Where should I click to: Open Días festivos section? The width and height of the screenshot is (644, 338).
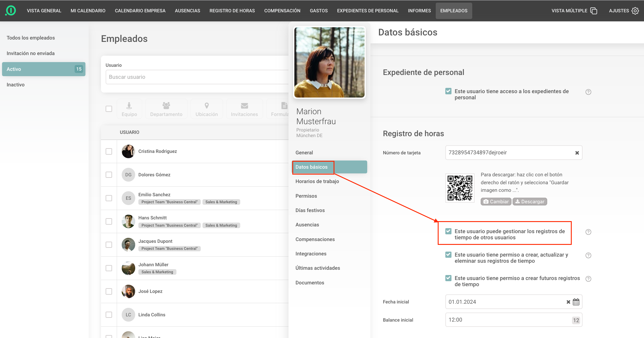[329, 211]
